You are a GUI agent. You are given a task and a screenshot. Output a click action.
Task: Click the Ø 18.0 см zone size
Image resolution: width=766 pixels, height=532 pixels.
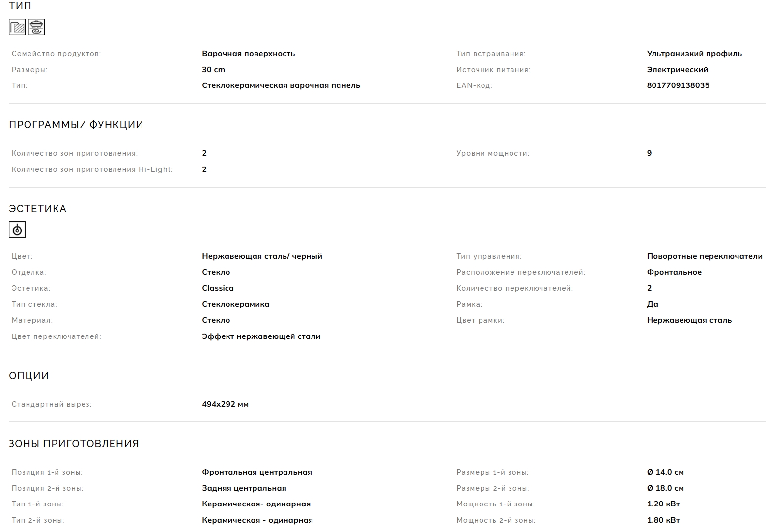665,488
